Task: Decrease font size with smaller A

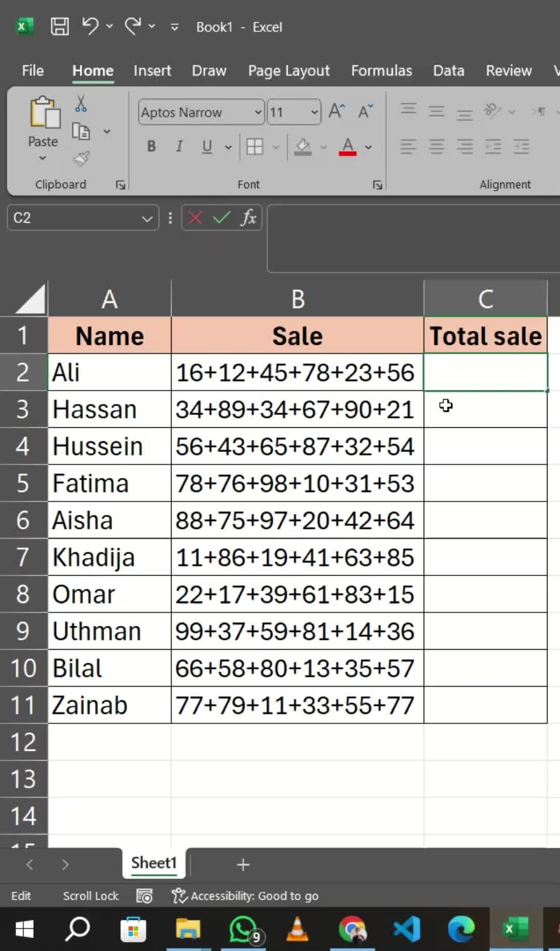Action: click(x=366, y=111)
